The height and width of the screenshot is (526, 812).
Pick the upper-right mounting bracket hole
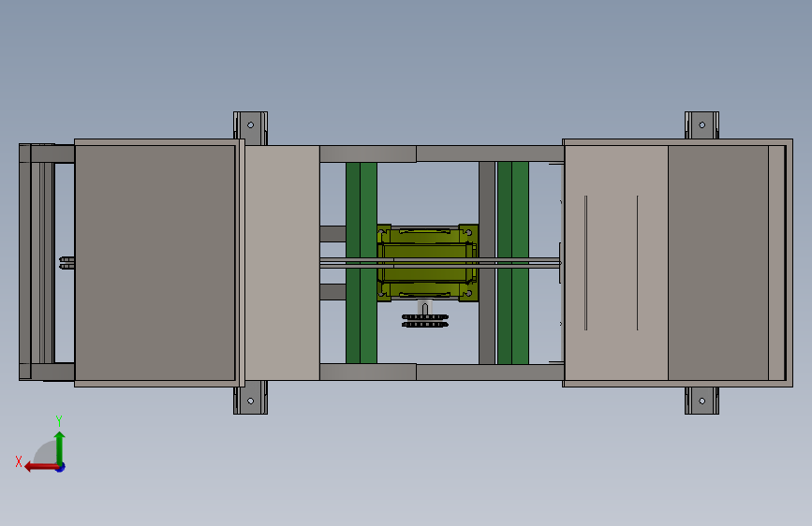point(702,124)
